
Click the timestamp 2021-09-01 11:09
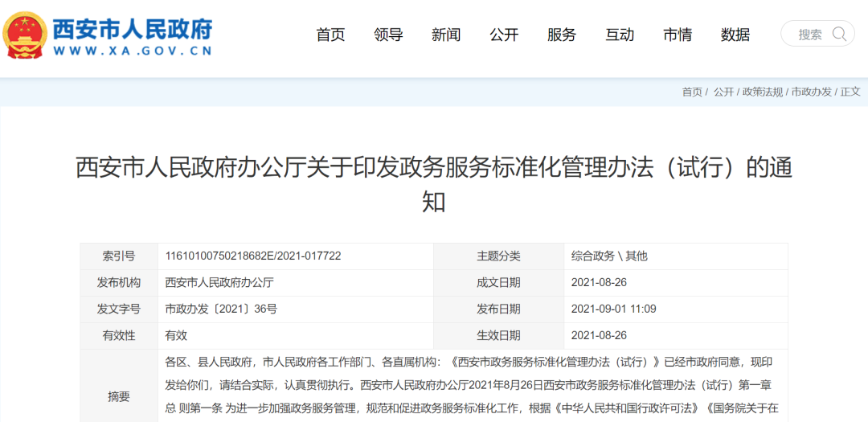click(613, 309)
